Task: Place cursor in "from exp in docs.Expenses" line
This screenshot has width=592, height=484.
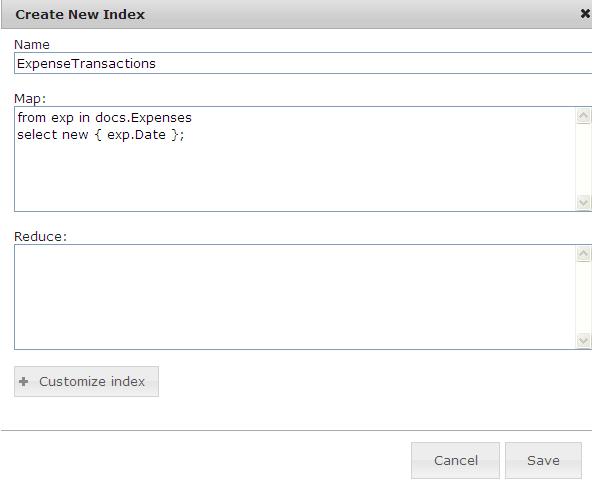Action: (x=105, y=117)
